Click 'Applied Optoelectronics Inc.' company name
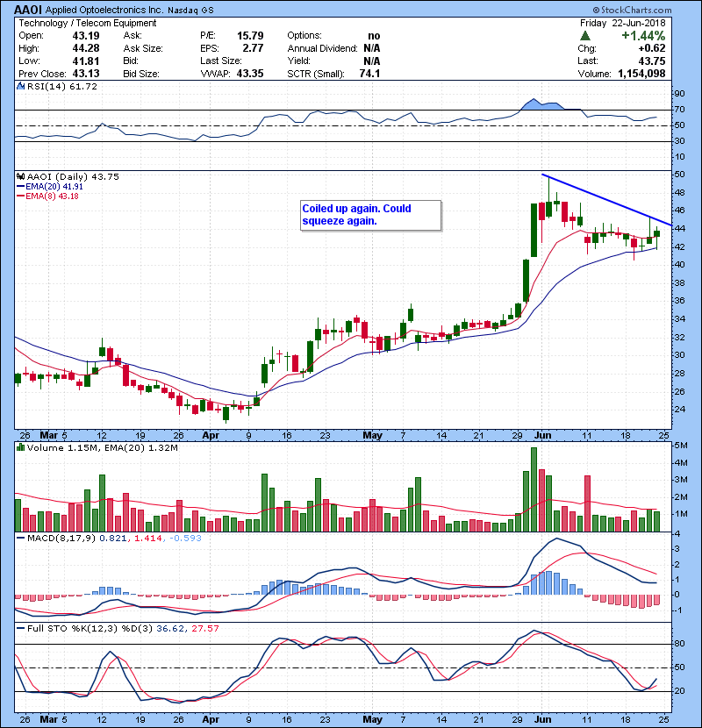702x728 pixels. point(104,10)
